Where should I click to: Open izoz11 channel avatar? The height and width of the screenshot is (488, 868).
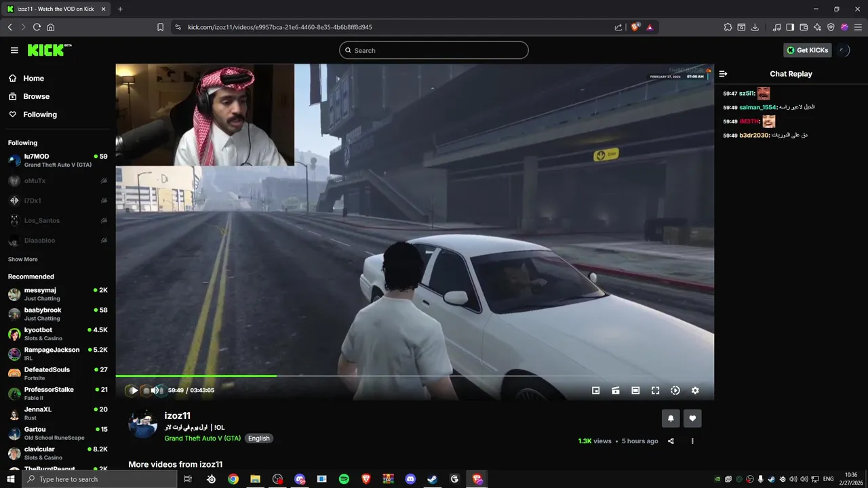[143, 424]
